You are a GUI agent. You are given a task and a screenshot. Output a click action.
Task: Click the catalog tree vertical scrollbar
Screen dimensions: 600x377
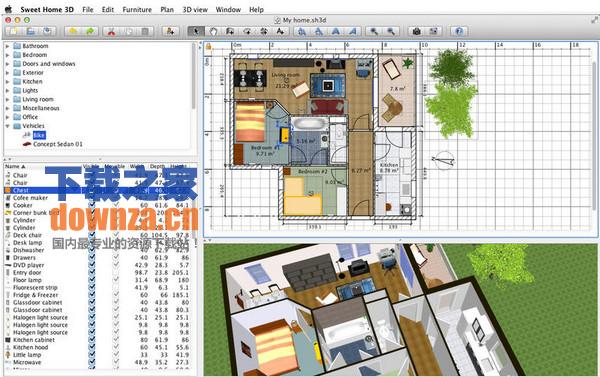click(193, 77)
